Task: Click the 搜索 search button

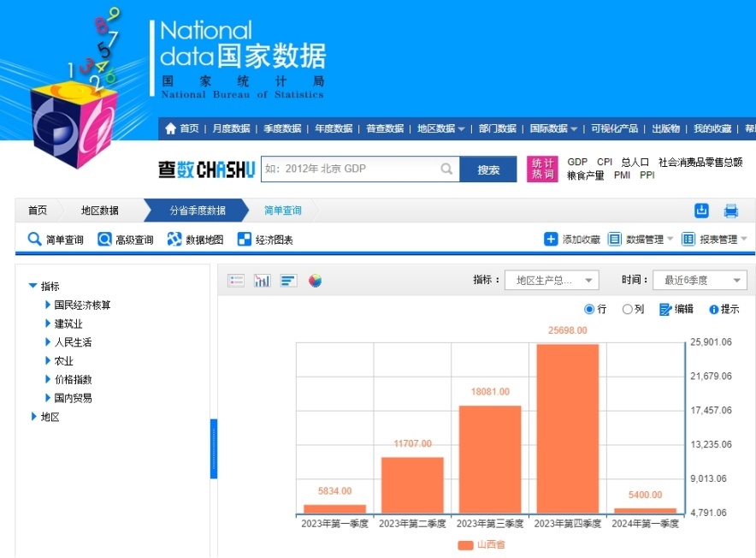Action: coord(488,169)
